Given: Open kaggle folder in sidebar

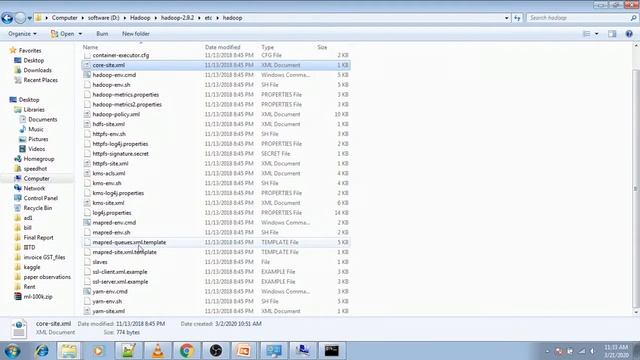Looking at the screenshot, I should point(31,267).
